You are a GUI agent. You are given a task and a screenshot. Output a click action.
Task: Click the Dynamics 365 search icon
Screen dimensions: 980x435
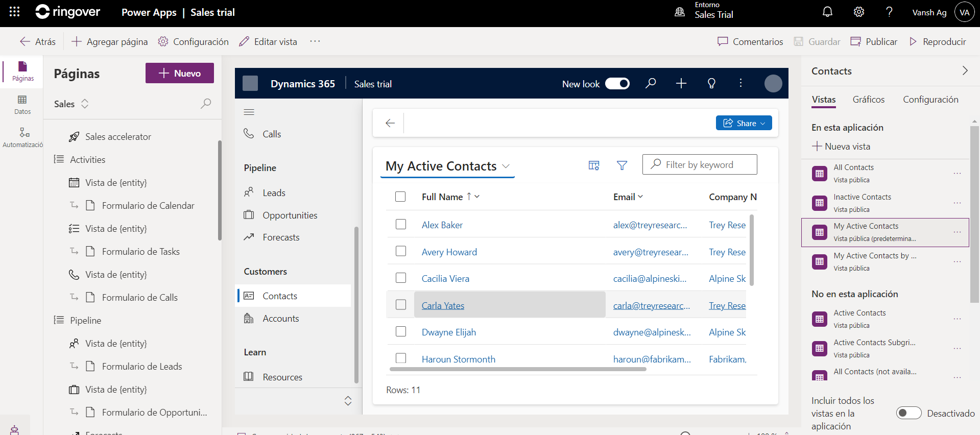[651, 83]
